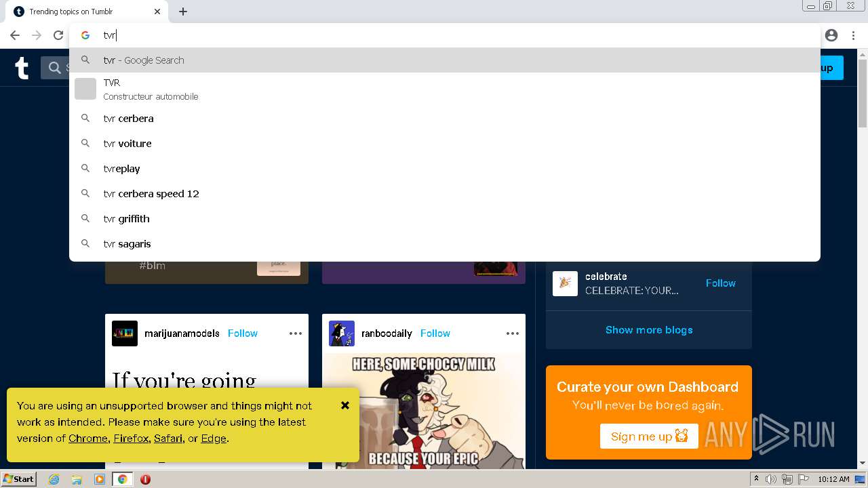The image size is (868, 488).
Task: Click the Tumblr search magnifier icon
Action: point(55,68)
